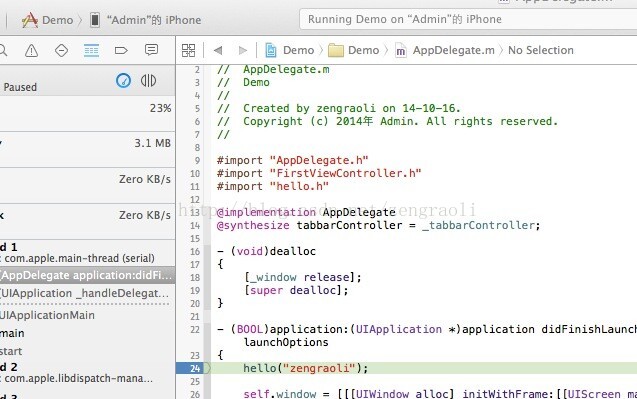This screenshot has height=399, width=637.
Task: Open the Test navigator diamond icon
Action: [61, 51]
